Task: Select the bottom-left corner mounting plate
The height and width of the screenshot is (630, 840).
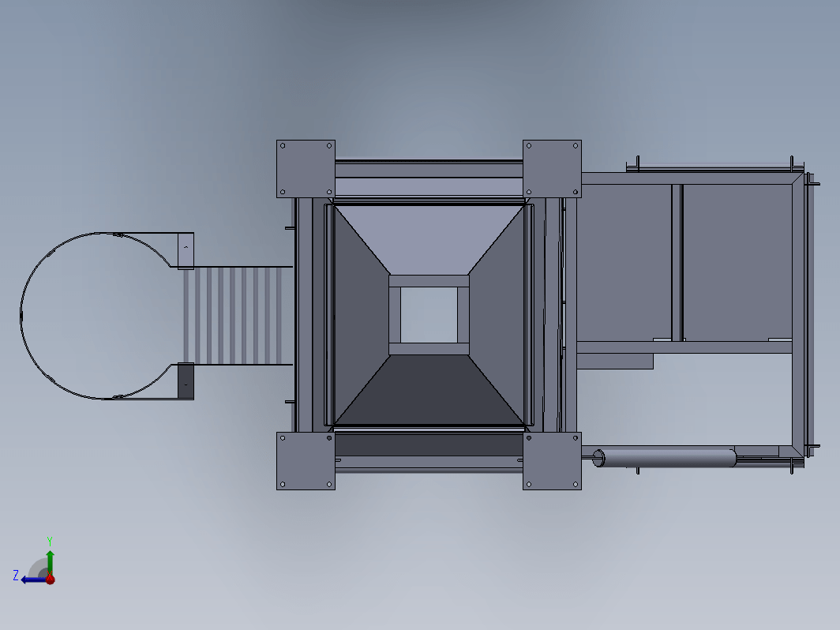Action: (x=306, y=461)
